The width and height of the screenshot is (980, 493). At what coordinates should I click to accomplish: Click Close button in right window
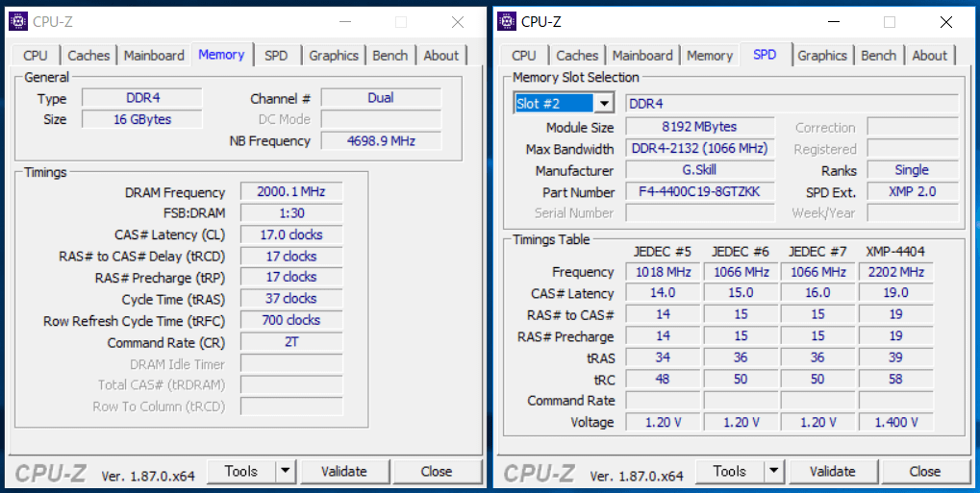925,471
